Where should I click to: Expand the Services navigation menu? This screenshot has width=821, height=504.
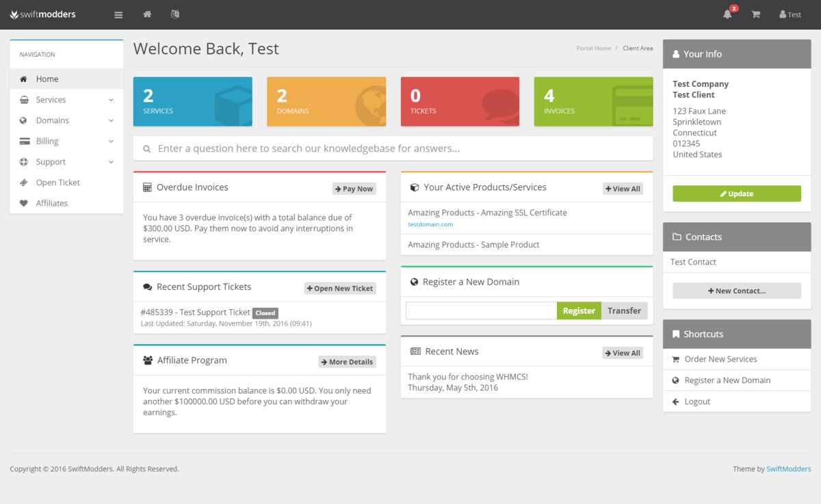(x=66, y=100)
